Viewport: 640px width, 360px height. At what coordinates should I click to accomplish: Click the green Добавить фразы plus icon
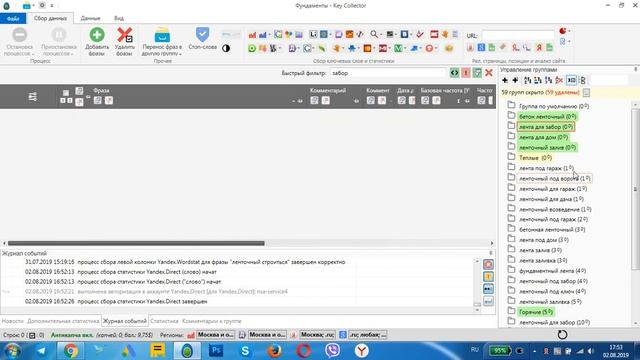coord(97,35)
